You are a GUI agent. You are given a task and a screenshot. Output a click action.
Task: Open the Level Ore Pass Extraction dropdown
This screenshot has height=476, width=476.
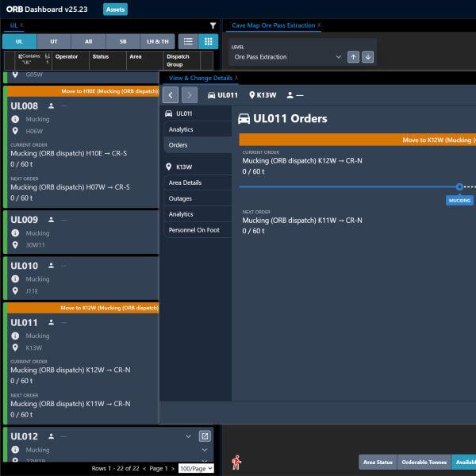(287, 57)
